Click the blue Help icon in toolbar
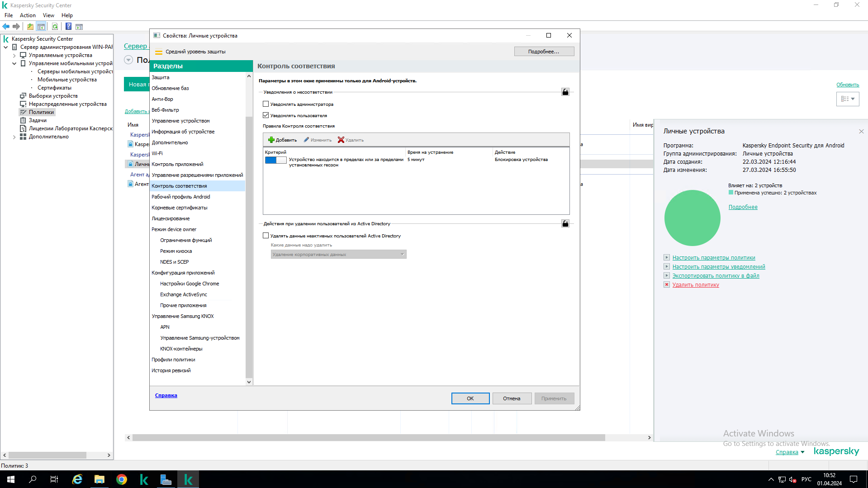Screen dimensions: 868x488 click(68, 27)
